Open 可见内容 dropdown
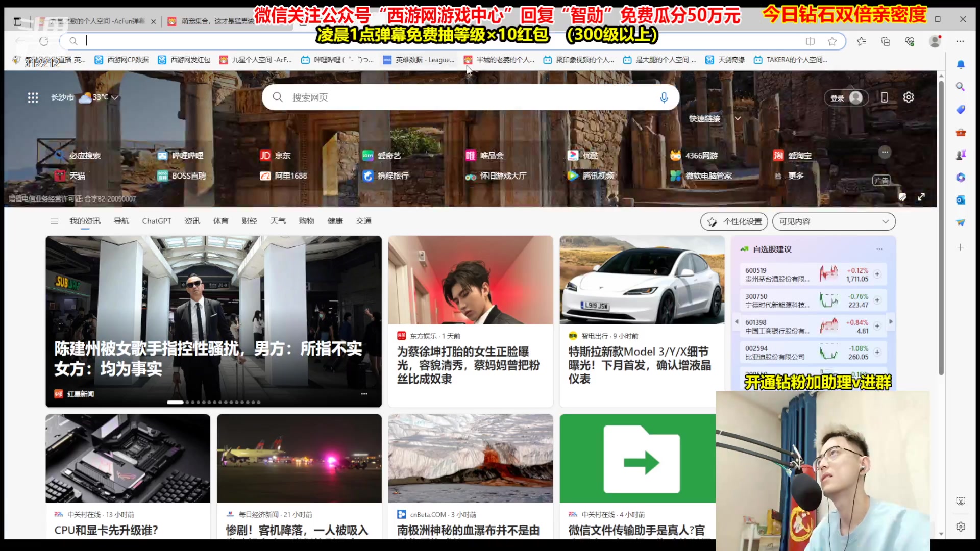980x551 pixels. pyautogui.click(x=834, y=221)
